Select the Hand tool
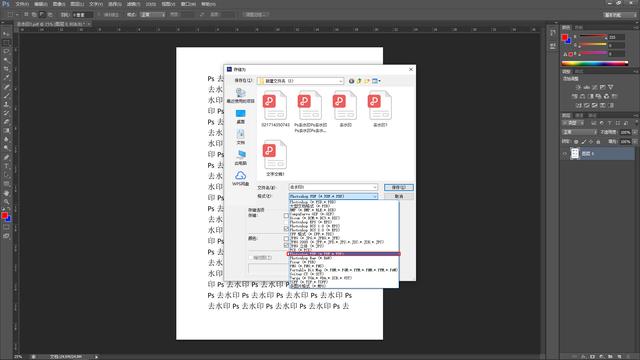The image size is (640, 360). (6, 193)
